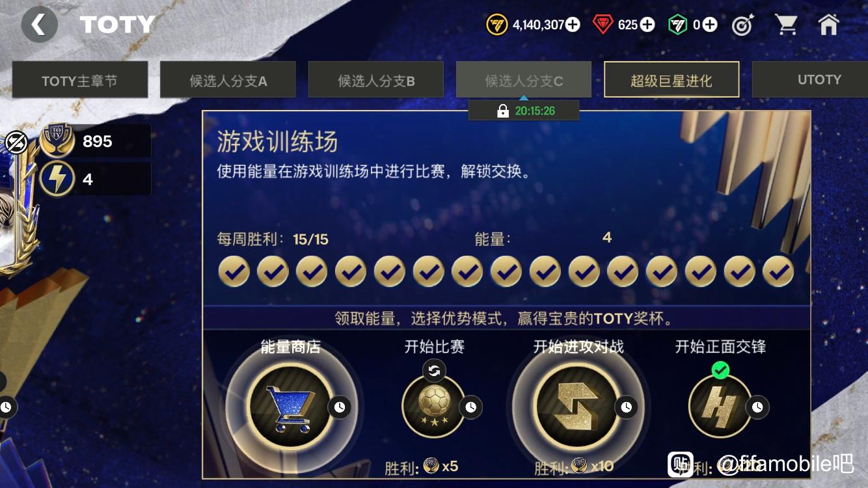
Task: Open the locked 候选人分支C tab
Action: 524,80
